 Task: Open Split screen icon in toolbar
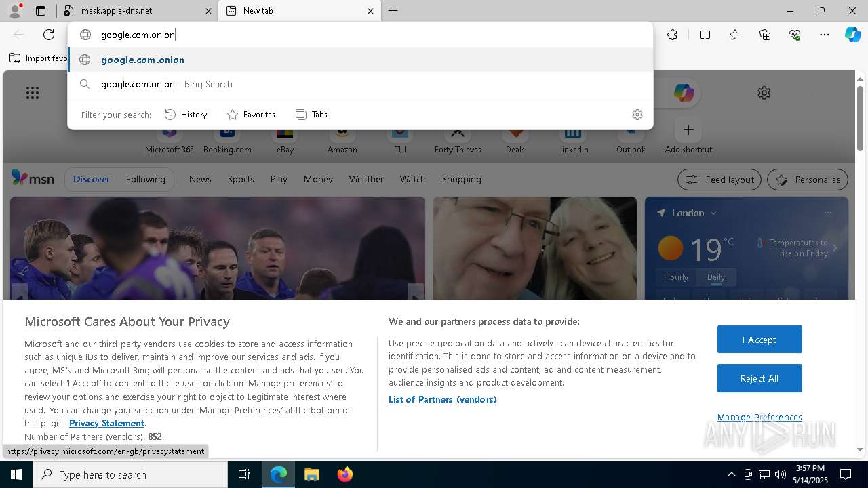tap(705, 35)
